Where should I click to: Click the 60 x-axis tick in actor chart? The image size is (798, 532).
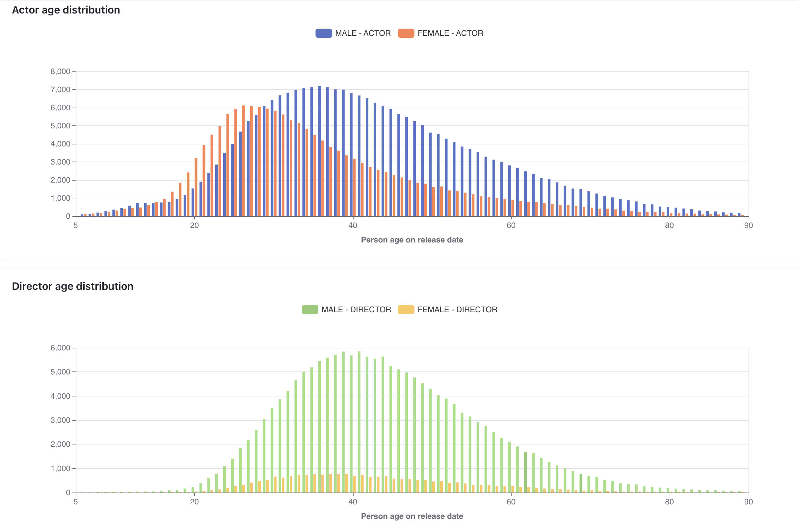click(511, 226)
